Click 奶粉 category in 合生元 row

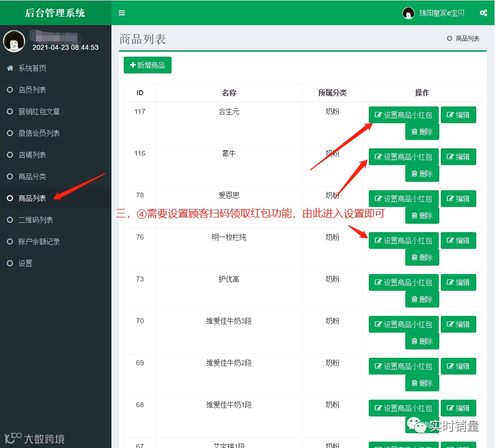[x=332, y=111]
